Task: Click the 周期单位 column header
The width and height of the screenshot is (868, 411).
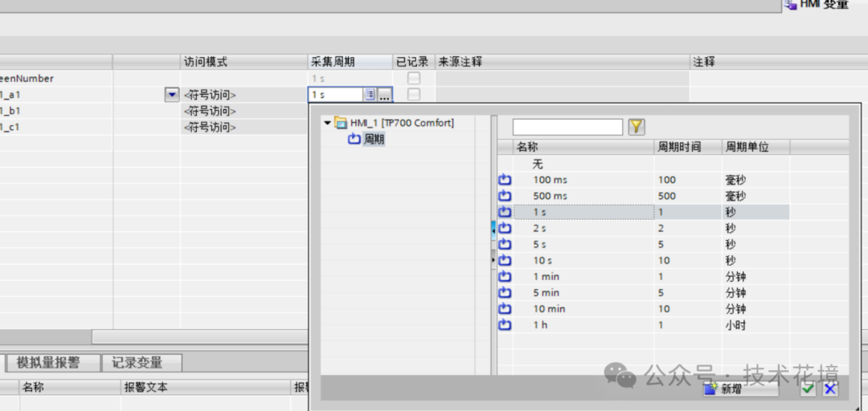Action: point(755,147)
